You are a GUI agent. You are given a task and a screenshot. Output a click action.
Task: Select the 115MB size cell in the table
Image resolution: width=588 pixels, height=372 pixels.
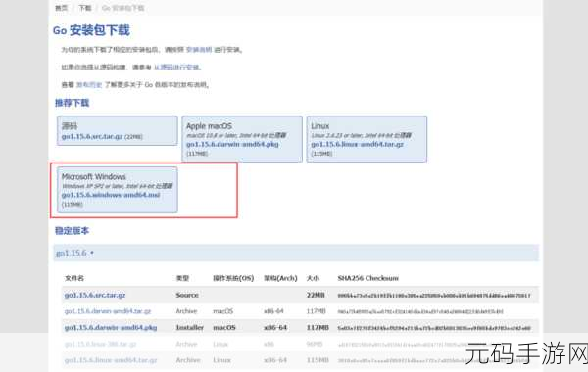318,360
